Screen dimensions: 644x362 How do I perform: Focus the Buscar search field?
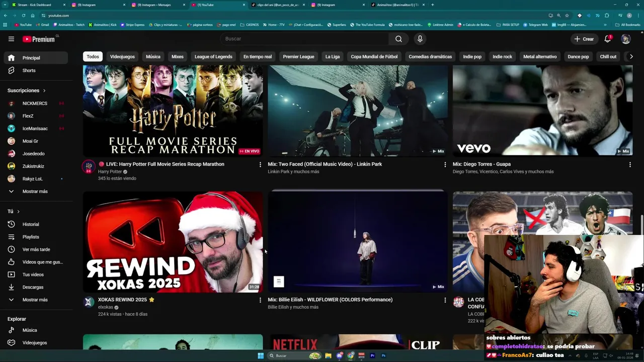304,39
